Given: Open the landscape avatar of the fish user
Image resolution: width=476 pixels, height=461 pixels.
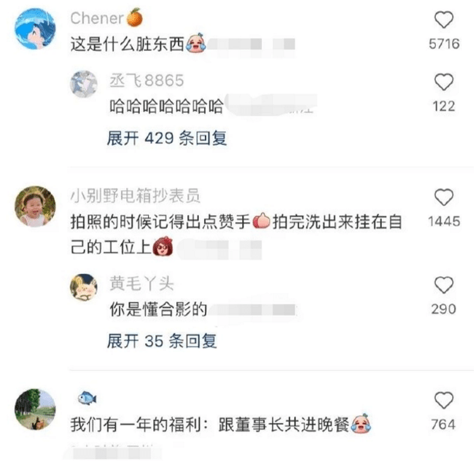Looking at the screenshot, I should click(x=35, y=409).
